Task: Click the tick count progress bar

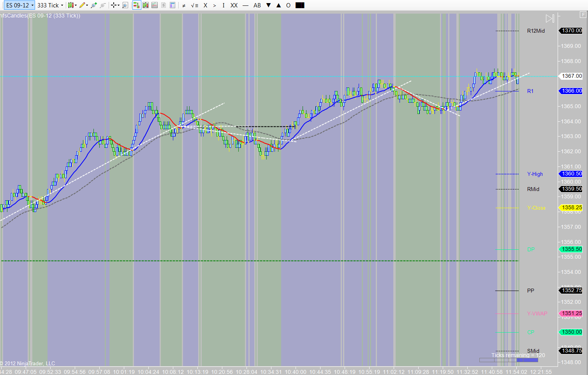Action: coord(509,360)
